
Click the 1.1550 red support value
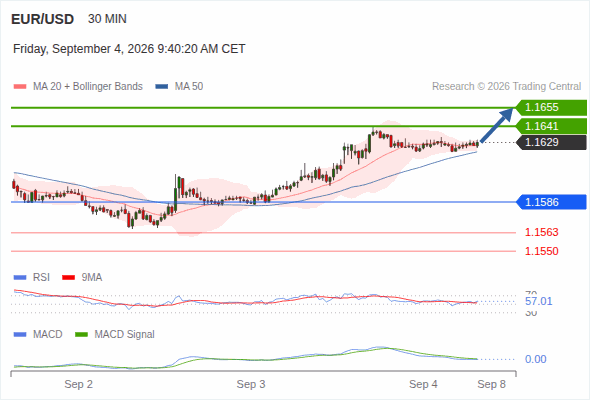click(x=541, y=251)
